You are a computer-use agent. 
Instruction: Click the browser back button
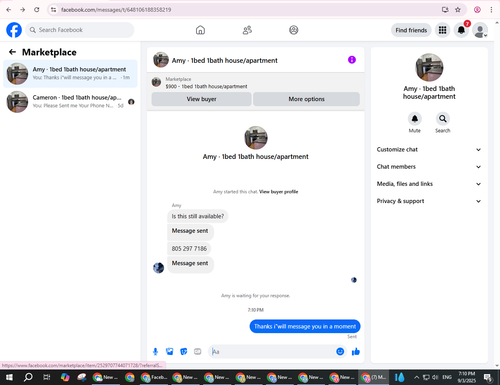(9, 10)
